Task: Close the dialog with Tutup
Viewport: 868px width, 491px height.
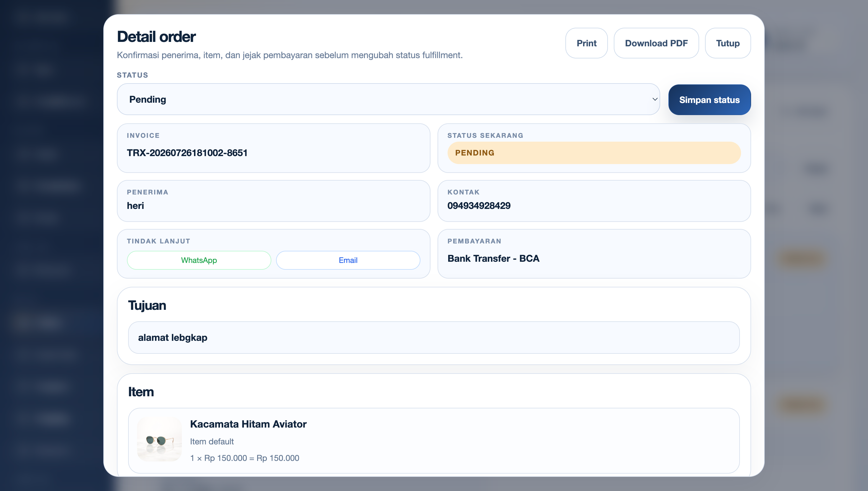Action: pyautogui.click(x=728, y=43)
